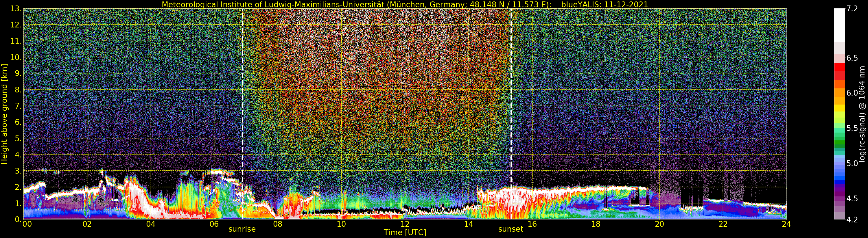This screenshot has height=238, width=868.
Task: Click the 4.2 tick label on the colorbar
Action: pos(852,220)
